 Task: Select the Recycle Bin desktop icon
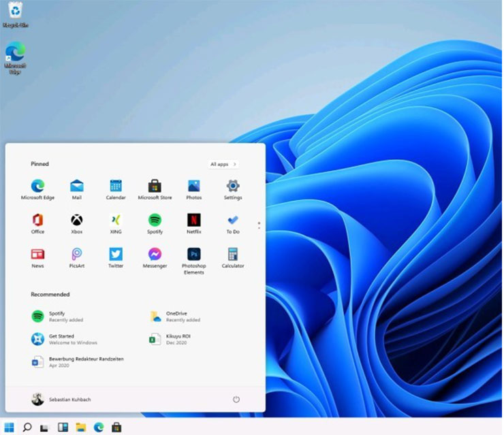pos(16,15)
